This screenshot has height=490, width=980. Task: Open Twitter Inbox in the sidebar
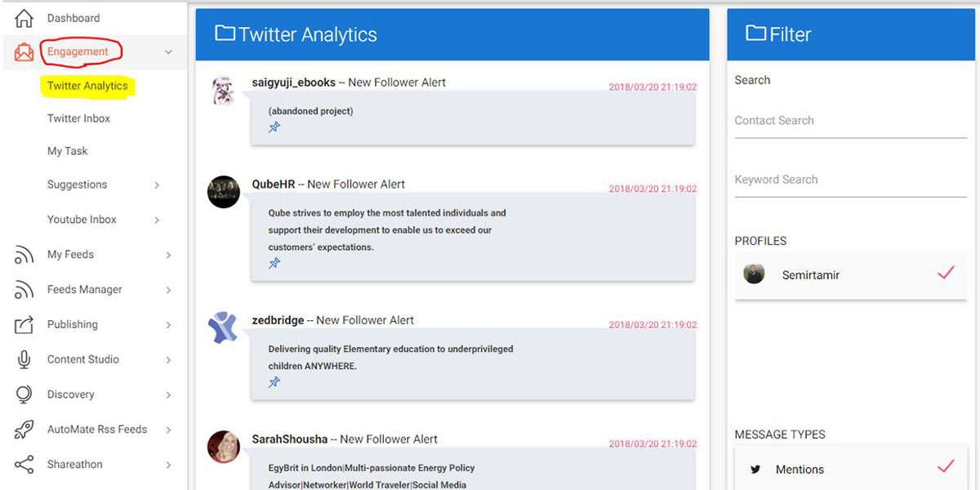pos(78,118)
